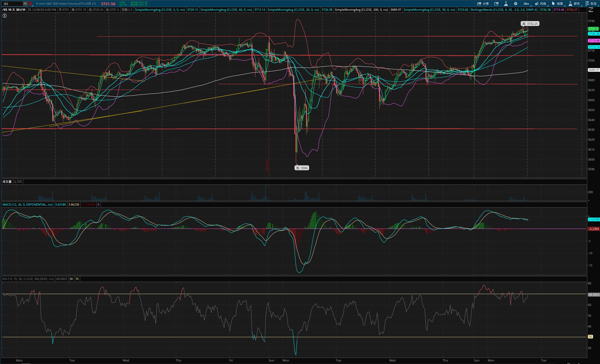Click the red symbol link icon
The width and height of the screenshot is (600, 364).
tap(31, 4)
